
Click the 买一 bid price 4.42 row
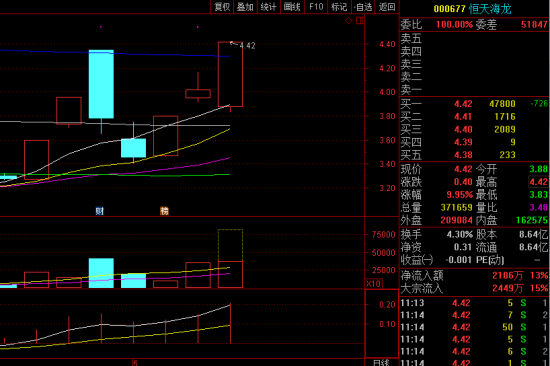(474, 104)
